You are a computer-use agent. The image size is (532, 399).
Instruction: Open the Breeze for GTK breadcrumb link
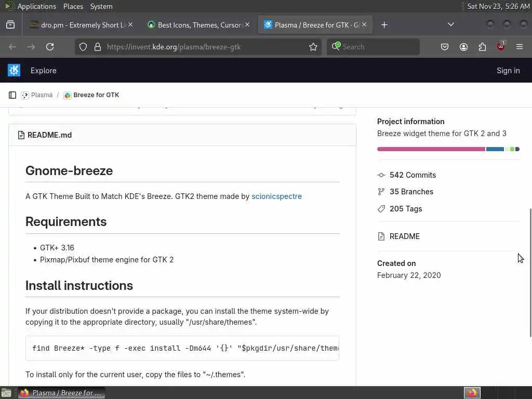[96, 95]
